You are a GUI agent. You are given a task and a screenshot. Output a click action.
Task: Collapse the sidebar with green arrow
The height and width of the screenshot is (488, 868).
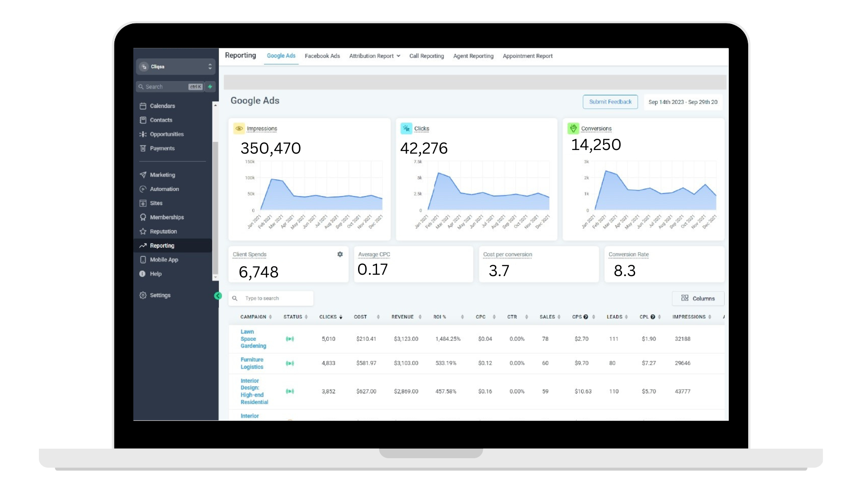coord(218,296)
